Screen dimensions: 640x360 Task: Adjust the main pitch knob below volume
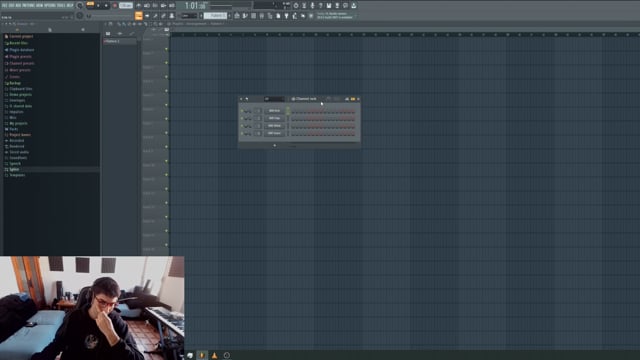point(80,16)
